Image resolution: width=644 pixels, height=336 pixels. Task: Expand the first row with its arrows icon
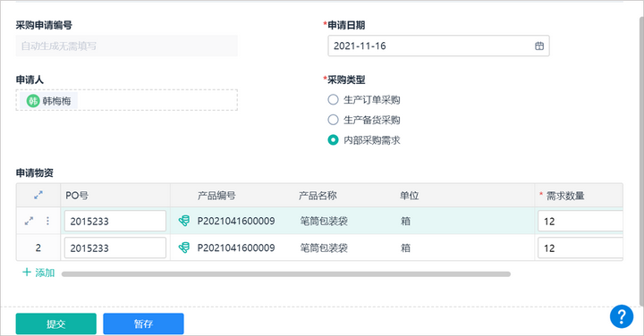pyautogui.click(x=29, y=221)
